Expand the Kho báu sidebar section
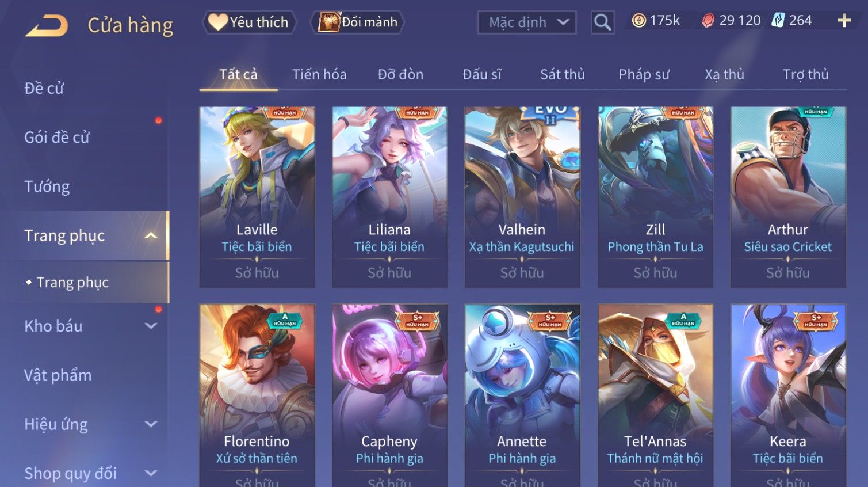Screen dimensions: 868x487 (151, 326)
